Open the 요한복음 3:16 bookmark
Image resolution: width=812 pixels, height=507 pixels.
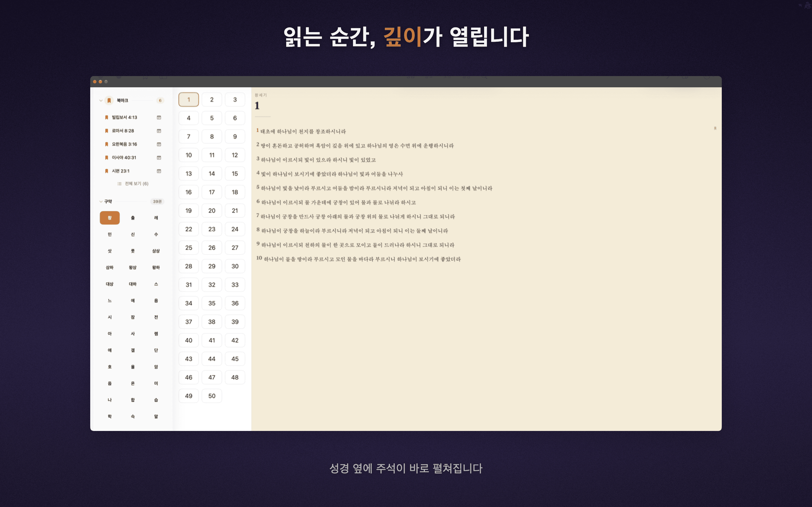[124, 144]
